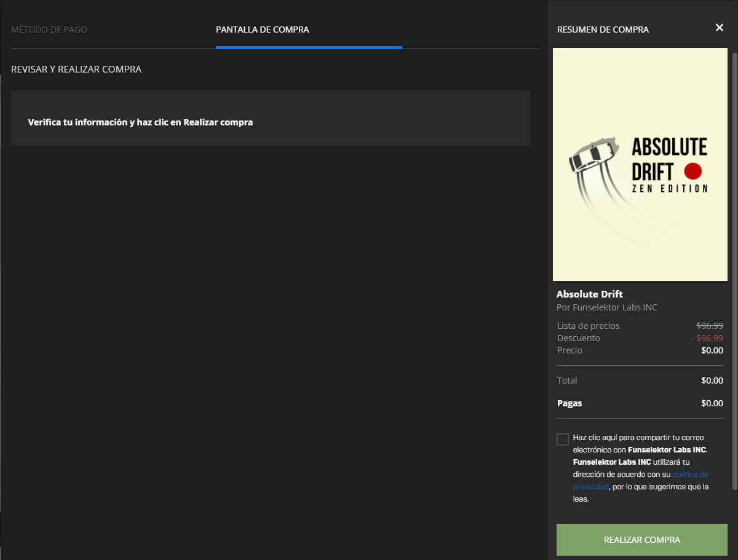Click the red - $96.99 discount value
738x560 pixels.
click(707, 338)
